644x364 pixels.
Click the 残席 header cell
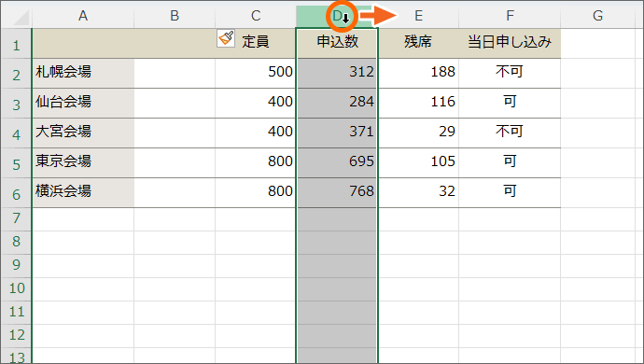coord(418,44)
